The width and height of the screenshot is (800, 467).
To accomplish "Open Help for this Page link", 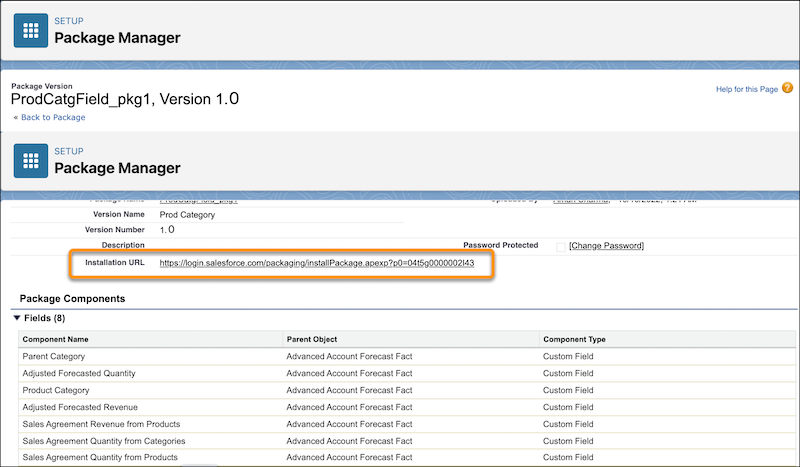I will [x=746, y=89].
